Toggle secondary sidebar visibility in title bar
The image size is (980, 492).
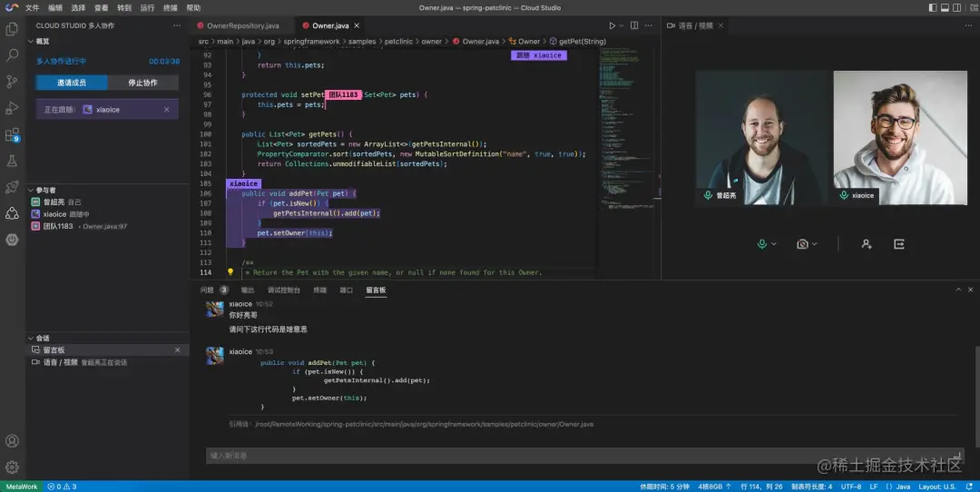click(x=957, y=7)
